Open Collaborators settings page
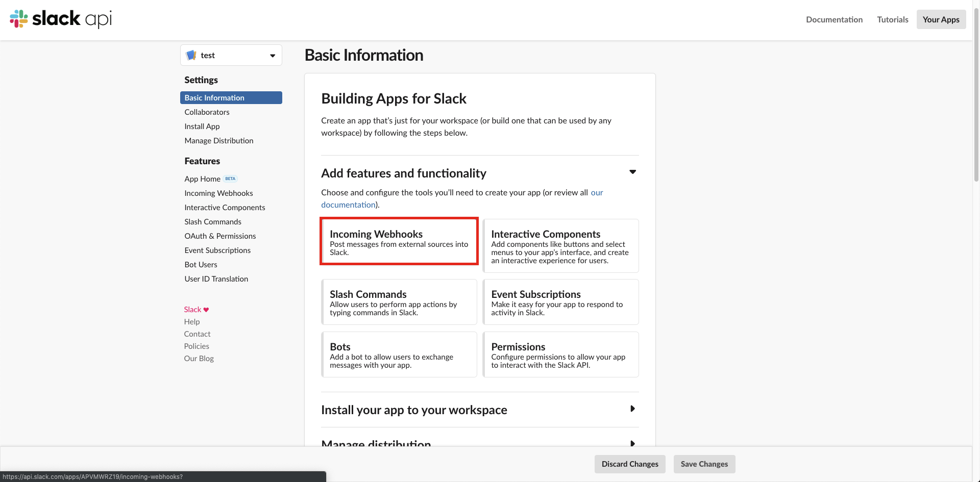This screenshot has width=980, height=482. tap(207, 112)
